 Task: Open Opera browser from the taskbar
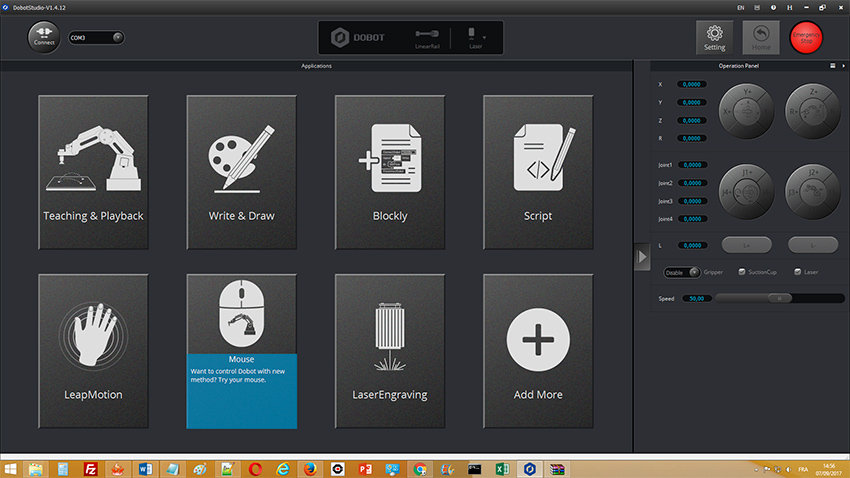click(x=255, y=469)
